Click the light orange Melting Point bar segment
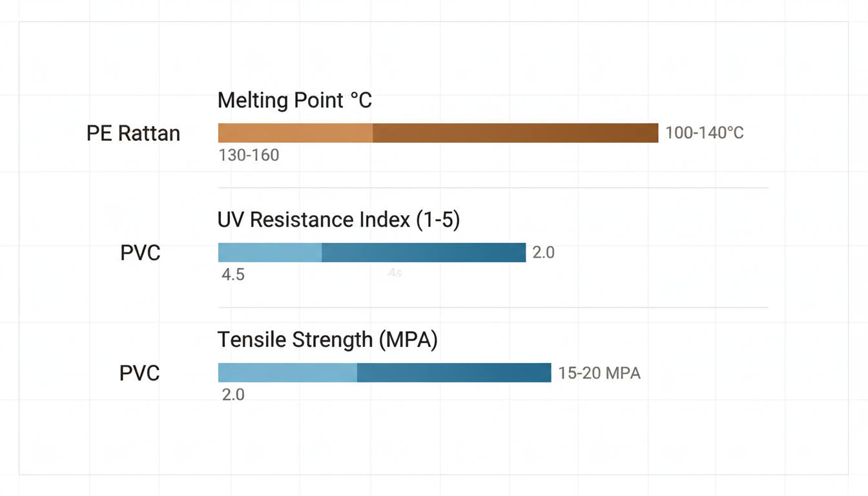 point(295,133)
